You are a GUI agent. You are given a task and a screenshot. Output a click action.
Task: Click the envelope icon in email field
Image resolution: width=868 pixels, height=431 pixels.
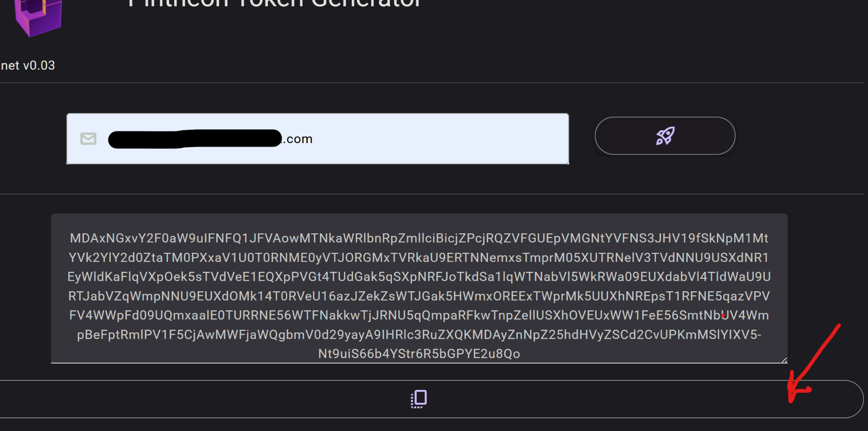88,139
